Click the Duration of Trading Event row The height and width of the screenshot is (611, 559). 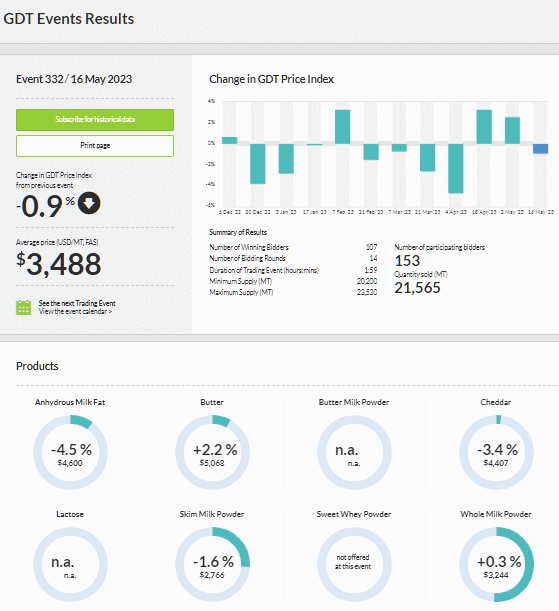(x=293, y=270)
